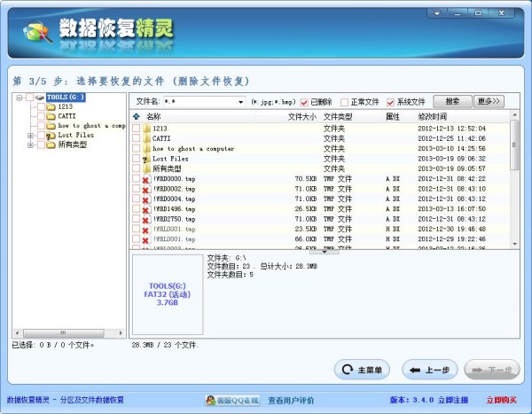Click the 搜索 search button
The image size is (532, 414).
pos(452,101)
